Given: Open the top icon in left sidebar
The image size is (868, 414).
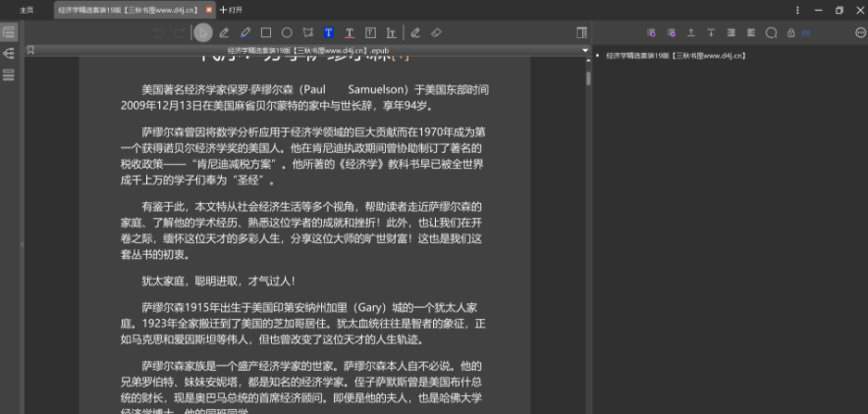Looking at the screenshot, I should (8, 32).
